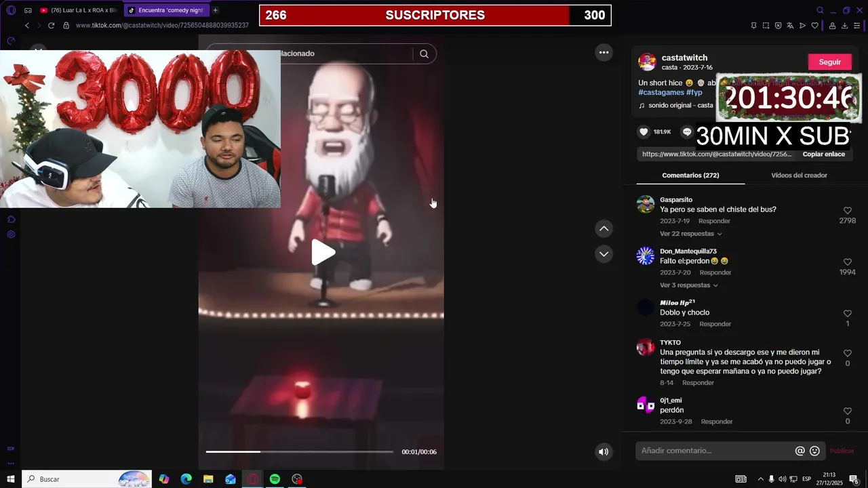868x488 pixels.
Task: Mute the video with the speaker button
Action: pos(604,451)
